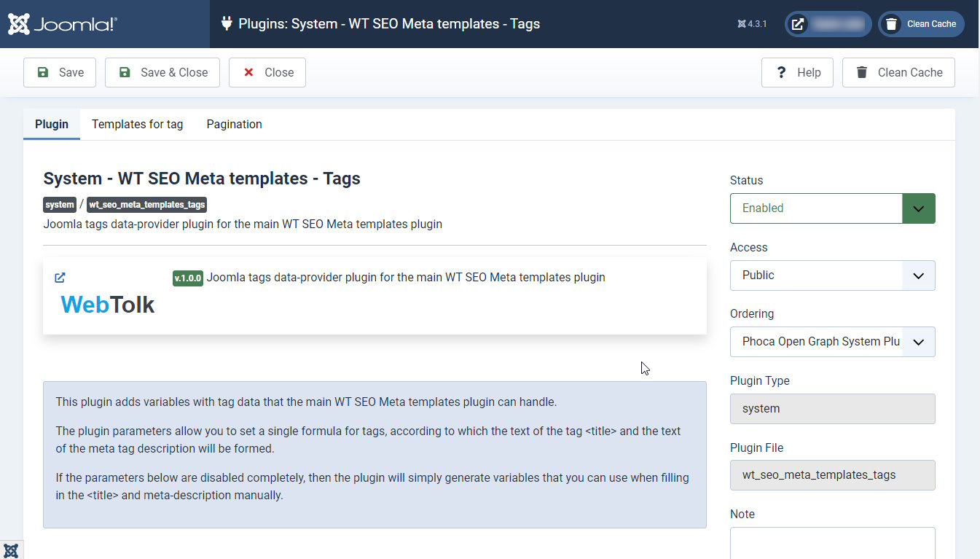Screen dimensions: 980x559
Task: Open the Help button
Action: coord(797,73)
